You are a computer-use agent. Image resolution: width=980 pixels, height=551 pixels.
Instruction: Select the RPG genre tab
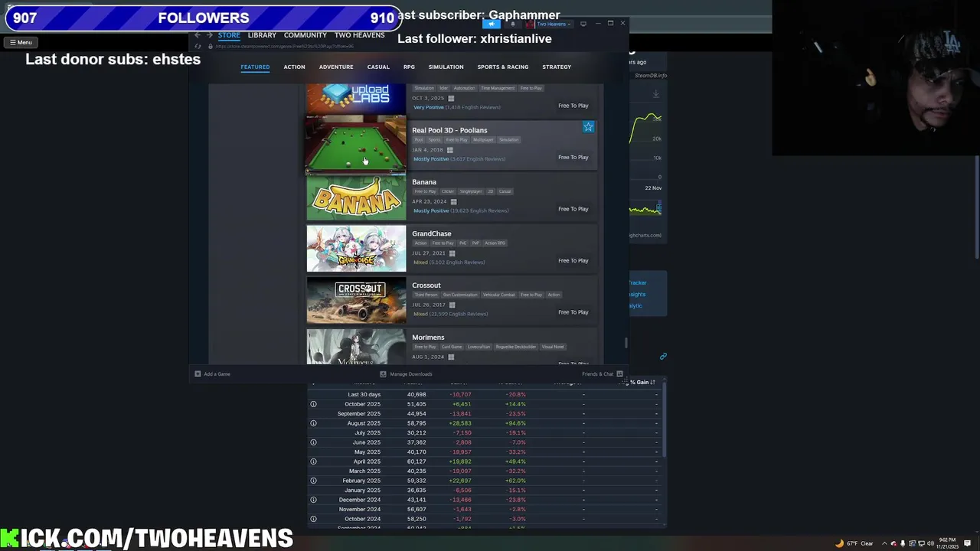409,67
